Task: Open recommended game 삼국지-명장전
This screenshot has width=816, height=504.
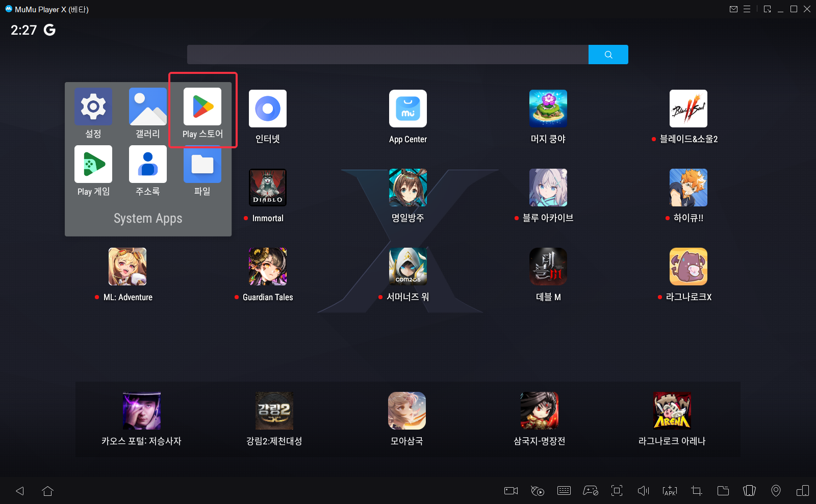Action: [x=540, y=411]
